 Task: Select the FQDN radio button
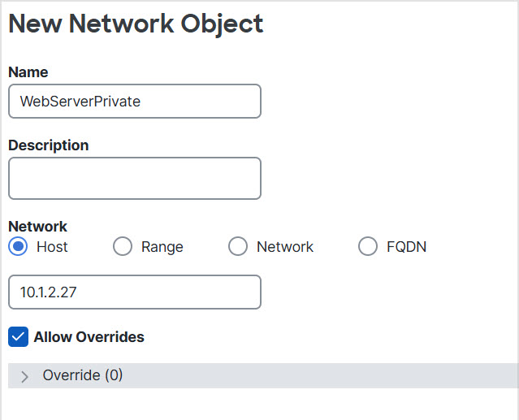pyautogui.click(x=368, y=247)
